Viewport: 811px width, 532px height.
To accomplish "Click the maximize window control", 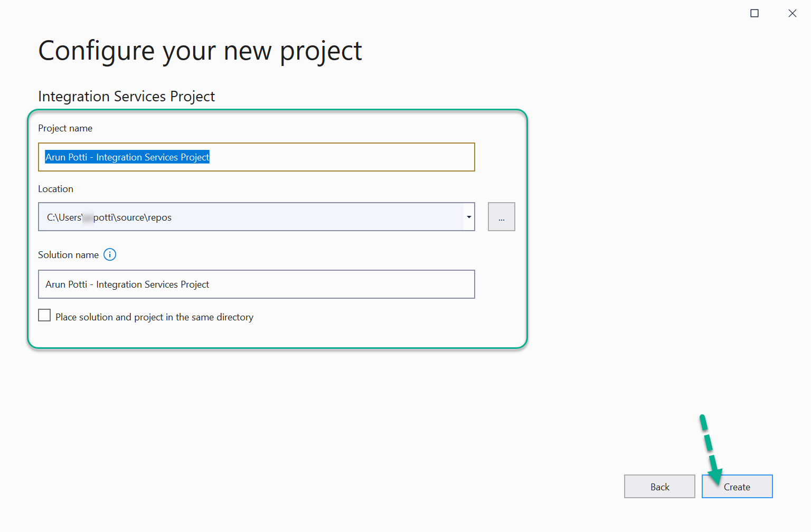I will 754,13.
